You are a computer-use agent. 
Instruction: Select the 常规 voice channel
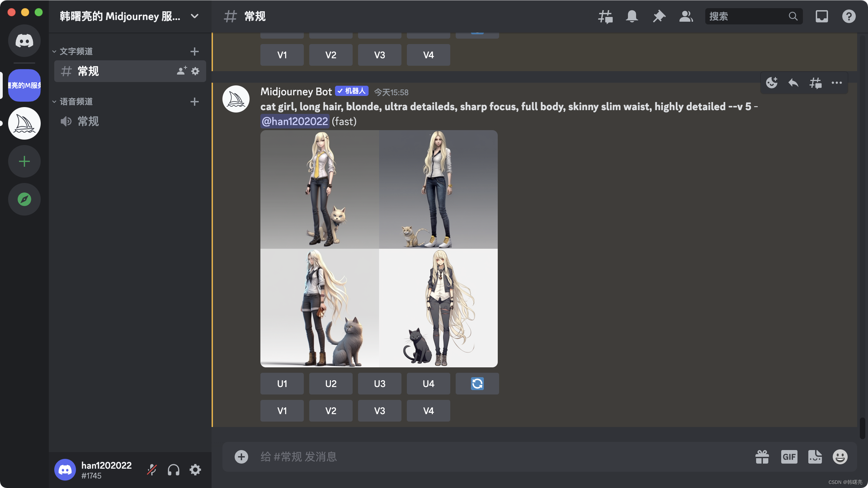pyautogui.click(x=88, y=121)
